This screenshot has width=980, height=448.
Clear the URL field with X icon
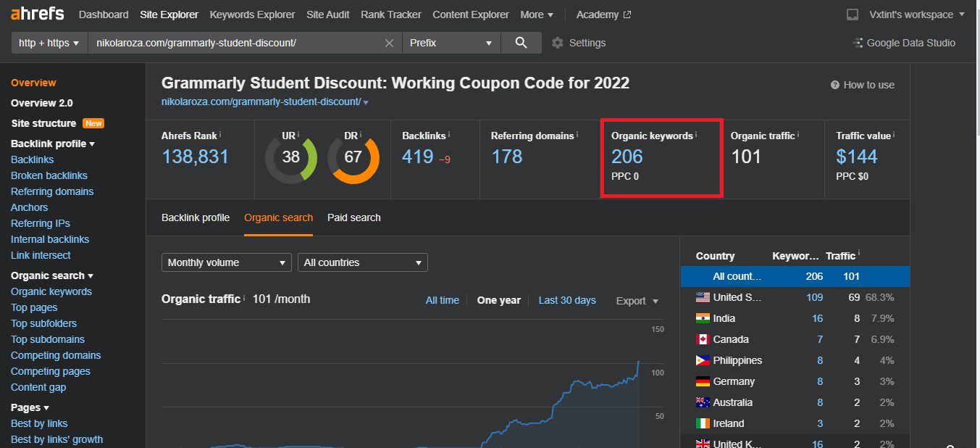[389, 43]
